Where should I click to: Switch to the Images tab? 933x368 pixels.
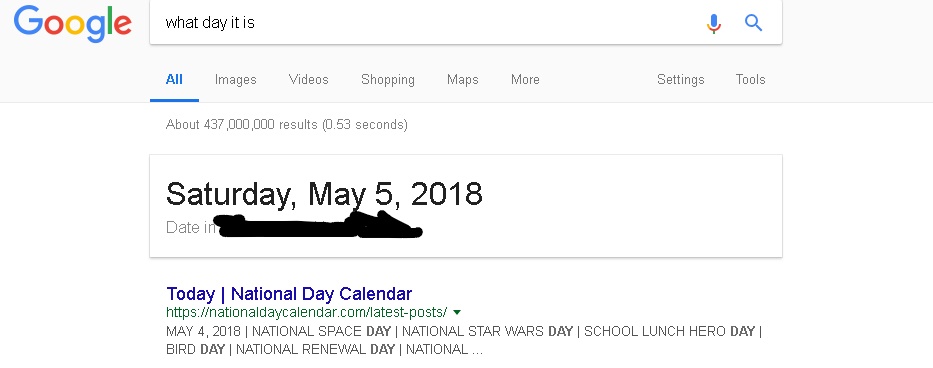pyautogui.click(x=236, y=79)
